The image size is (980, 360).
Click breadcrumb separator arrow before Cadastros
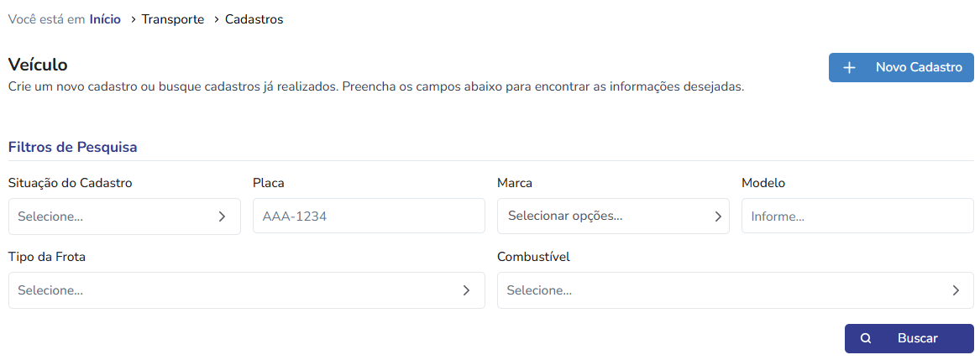click(x=217, y=20)
